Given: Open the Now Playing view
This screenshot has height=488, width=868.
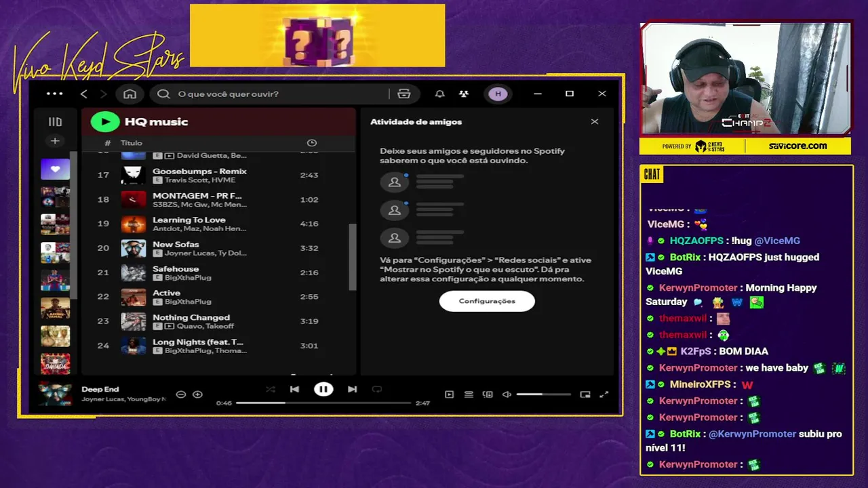Looking at the screenshot, I should click(x=449, y=394).
